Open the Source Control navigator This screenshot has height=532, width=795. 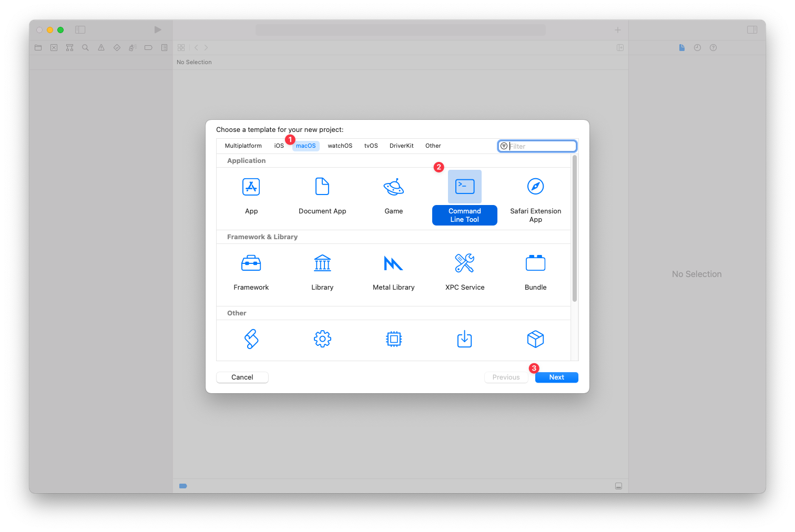[x=54, y=47]
